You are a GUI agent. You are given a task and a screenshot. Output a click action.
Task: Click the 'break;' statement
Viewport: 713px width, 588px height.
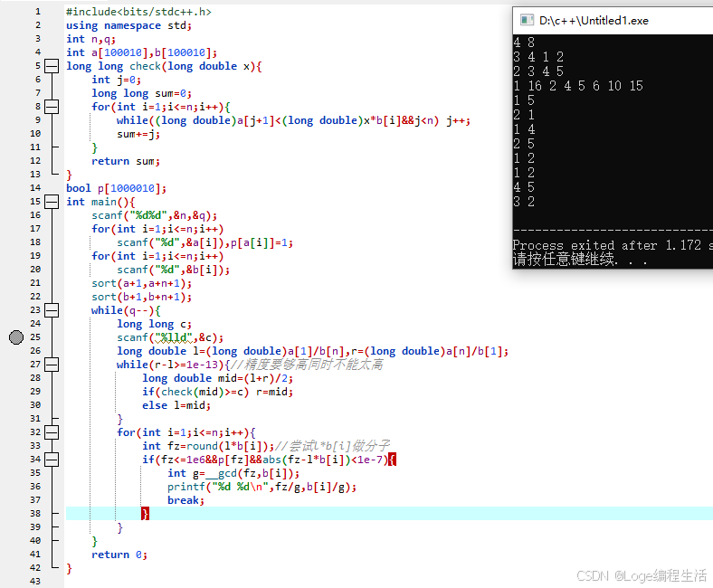pyautogui.click(x=186, y=500)
